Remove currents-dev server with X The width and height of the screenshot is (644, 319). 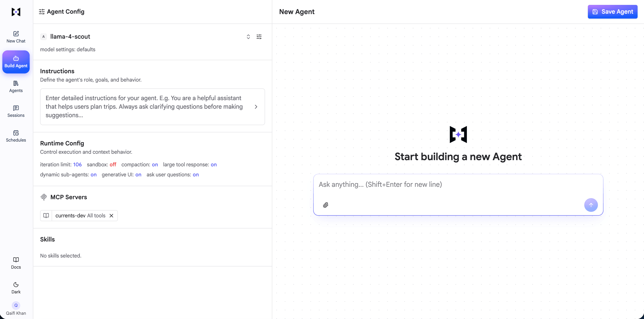(x=112, y=216)
